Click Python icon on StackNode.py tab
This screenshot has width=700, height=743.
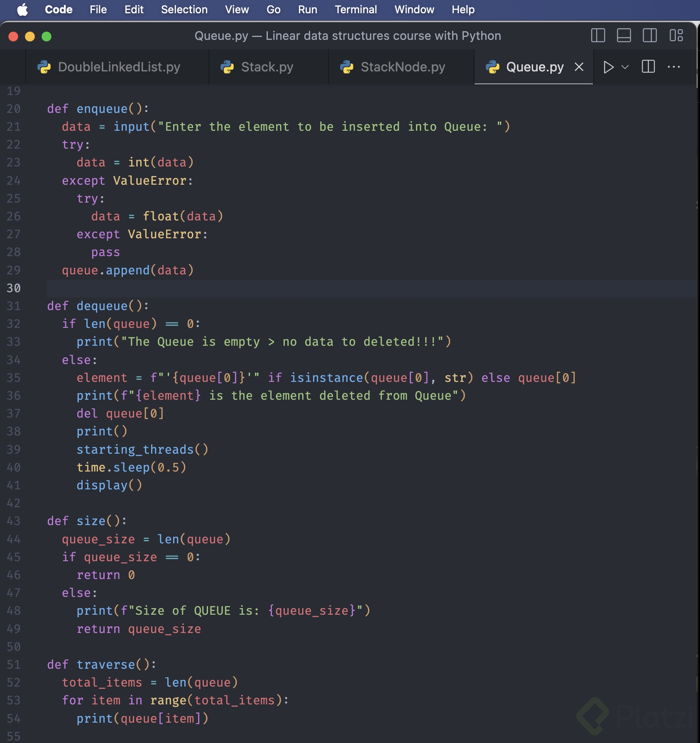(347, 67)
